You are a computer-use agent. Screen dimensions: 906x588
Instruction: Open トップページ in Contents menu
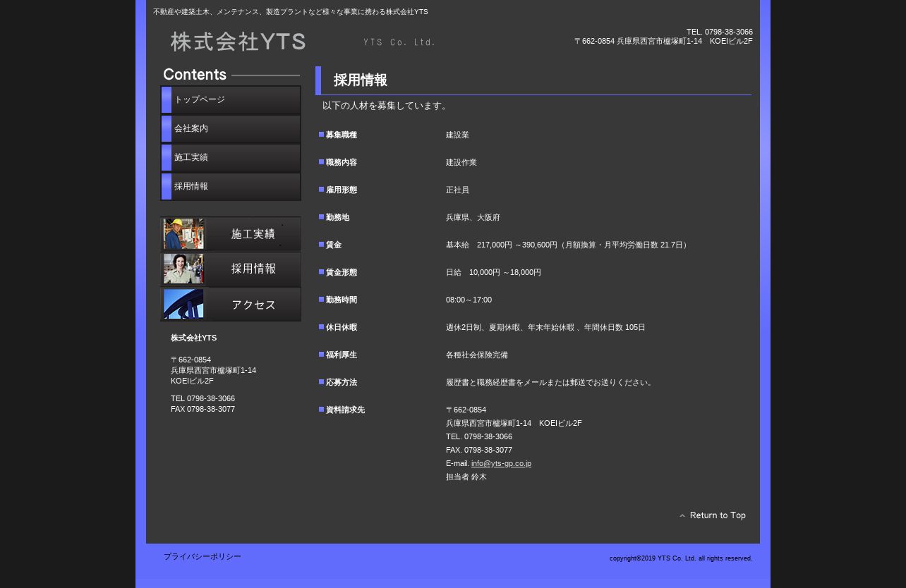[x=231, y=100]
